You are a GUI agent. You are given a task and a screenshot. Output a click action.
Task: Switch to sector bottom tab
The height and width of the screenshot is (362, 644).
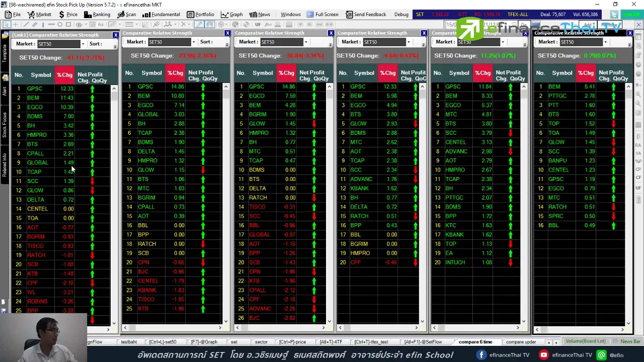(261, 342)
